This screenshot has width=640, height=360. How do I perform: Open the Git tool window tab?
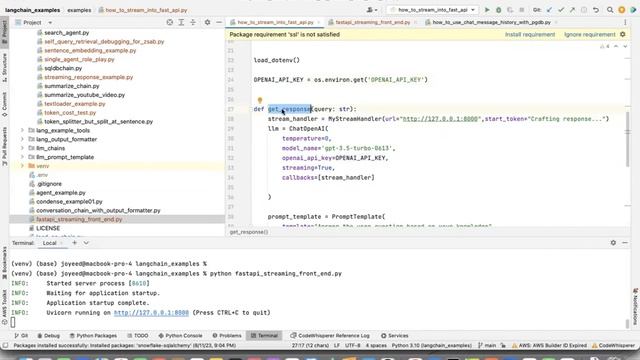[21, 336]
